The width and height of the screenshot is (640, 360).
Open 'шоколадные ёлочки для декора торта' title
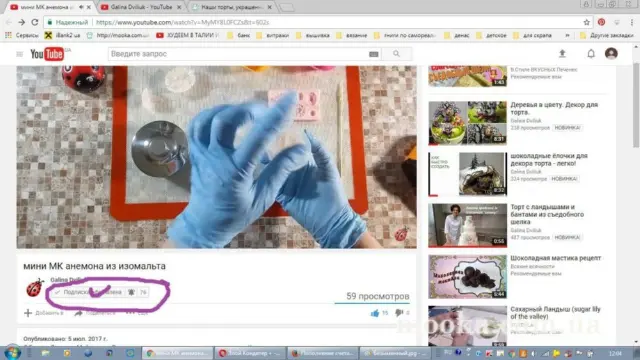[549, 159]
